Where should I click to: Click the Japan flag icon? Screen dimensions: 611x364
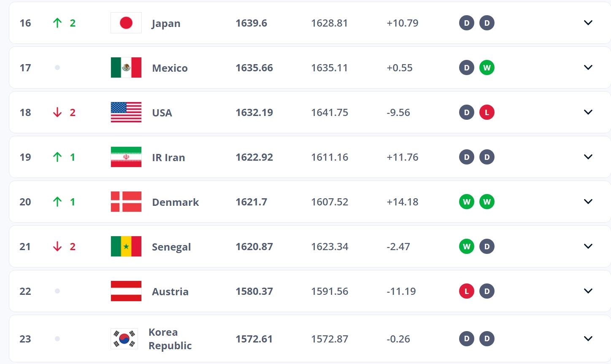126,23
